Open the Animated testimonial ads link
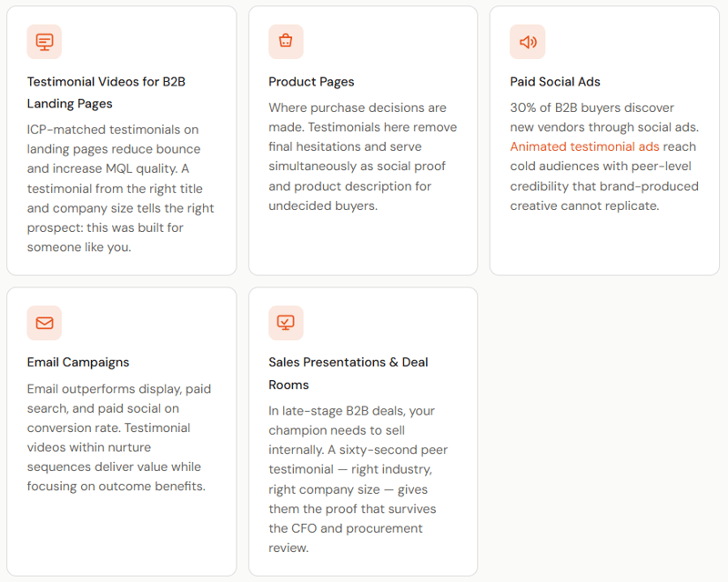This screenshot has width=728, height=582. 584,147
